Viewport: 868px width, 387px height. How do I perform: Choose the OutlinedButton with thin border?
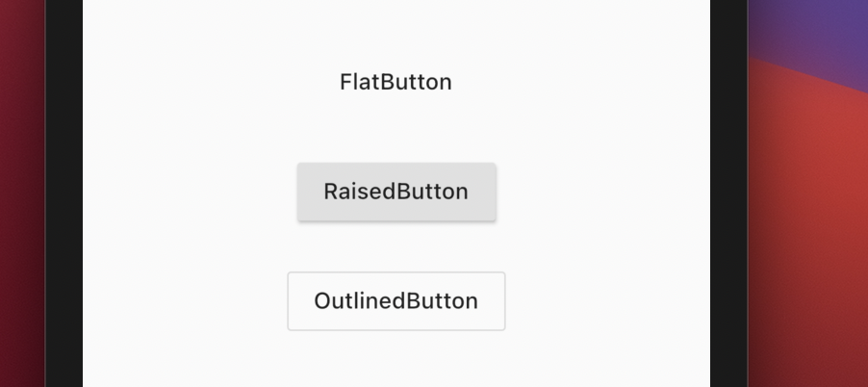pos(396,300)
